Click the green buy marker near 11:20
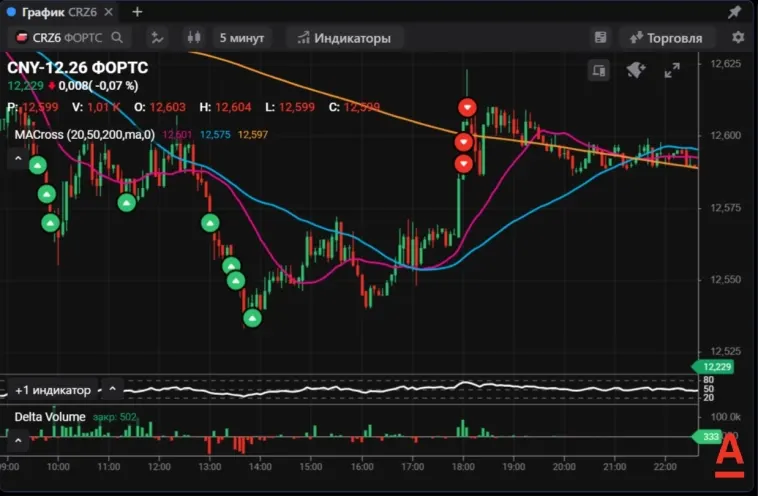The width and height of the screenshot is (758, 496). coord(127,203)
